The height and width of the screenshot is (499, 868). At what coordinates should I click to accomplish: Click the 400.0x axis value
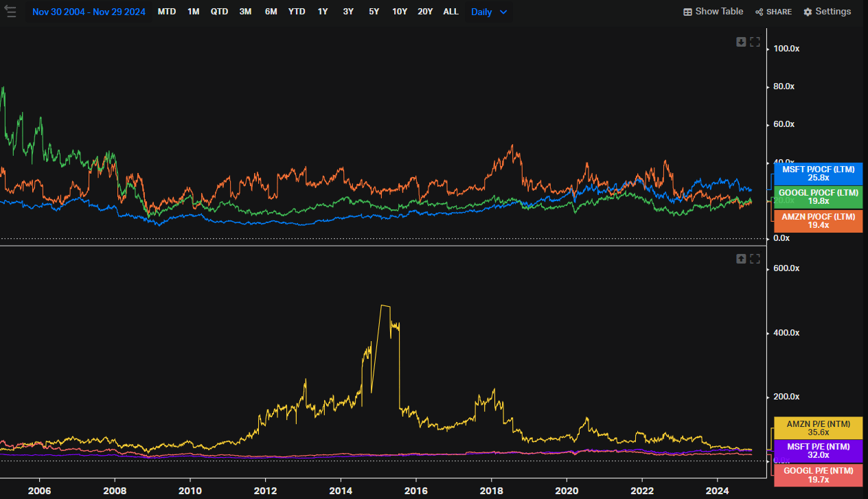[x=786, y=333]
